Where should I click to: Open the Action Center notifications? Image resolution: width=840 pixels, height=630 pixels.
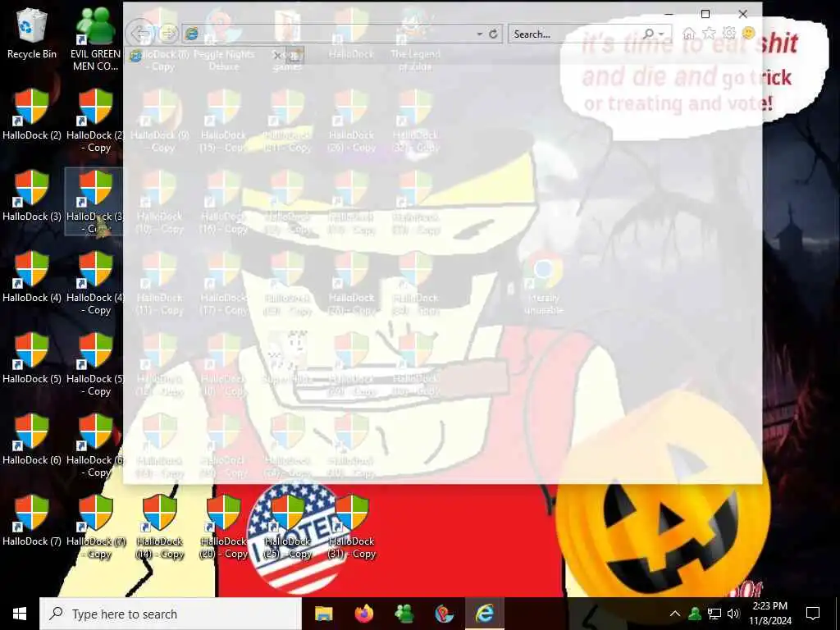coord(813,614)
